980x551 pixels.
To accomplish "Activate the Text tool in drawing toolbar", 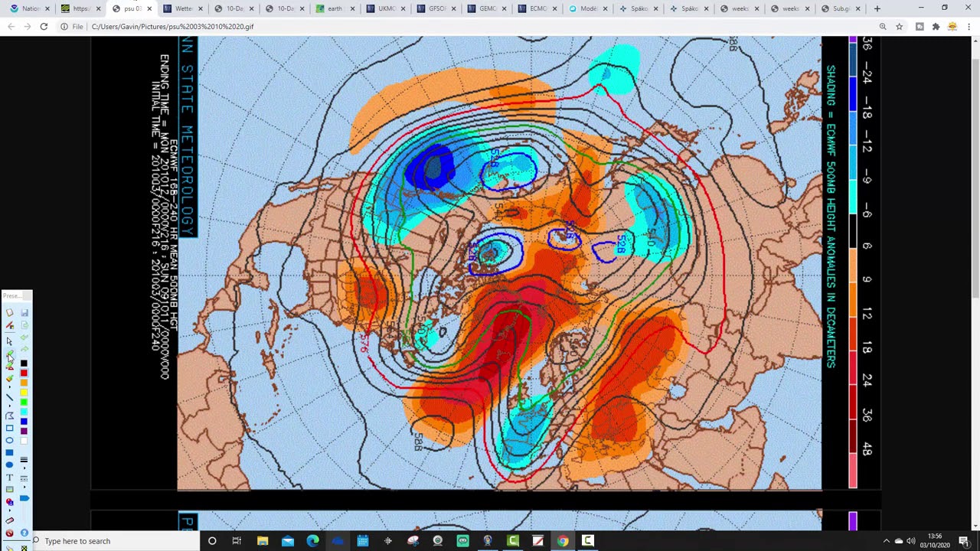I will (x=9, y=478).
